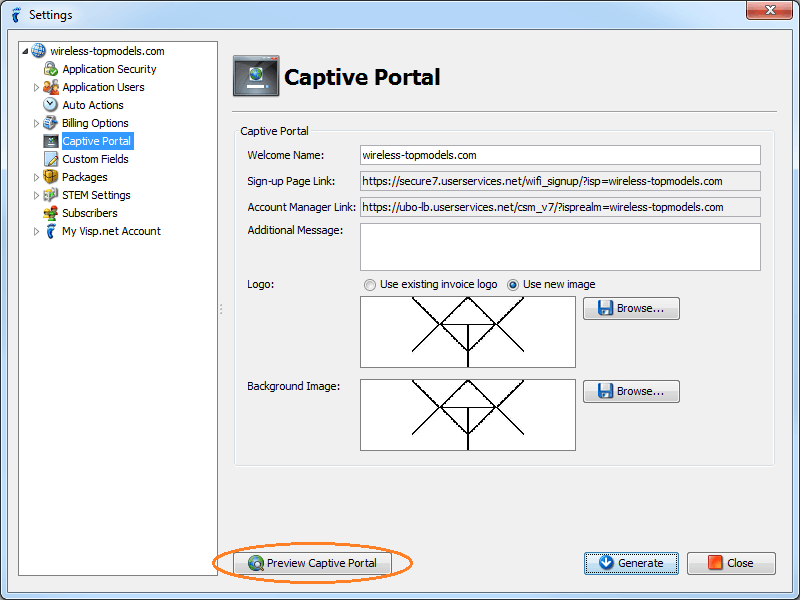Click the panel splitter handle dots

click(221, 309)
